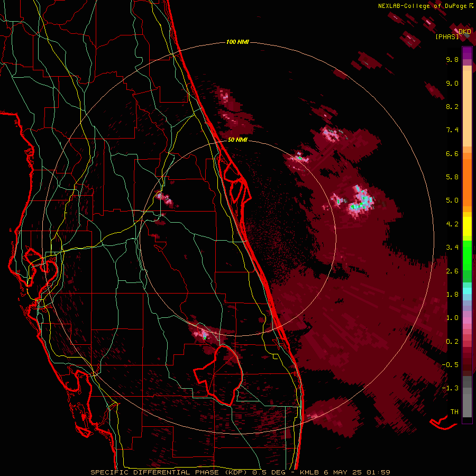
Task: Pick the cyan color bar segment
Action: pos(467,291)
